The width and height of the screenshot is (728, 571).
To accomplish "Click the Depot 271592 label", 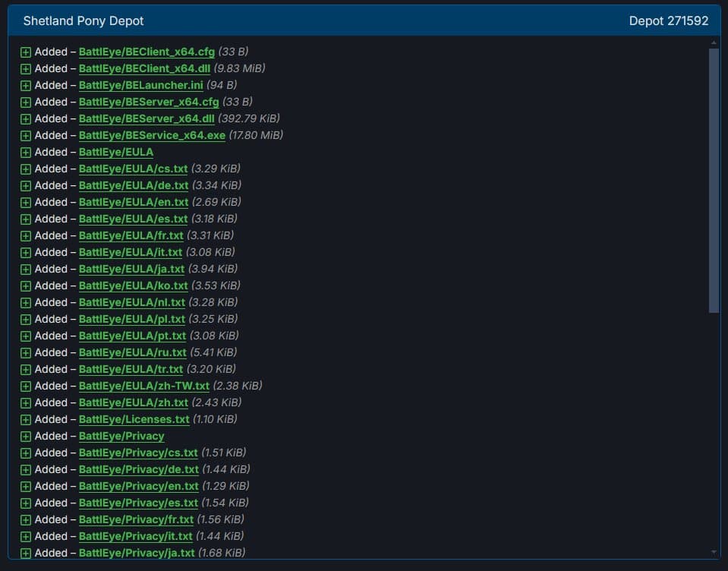I will pyautogui.click(x=669, y=21).
